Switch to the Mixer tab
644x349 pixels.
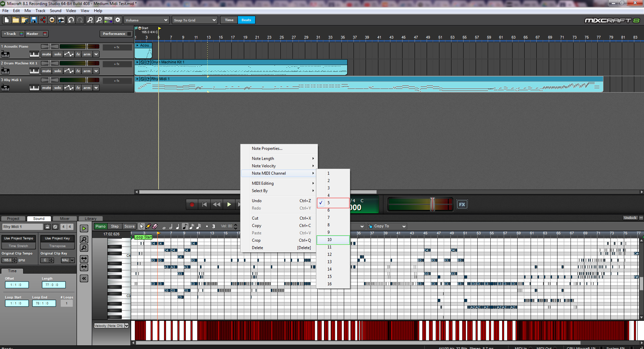[65, 219]
